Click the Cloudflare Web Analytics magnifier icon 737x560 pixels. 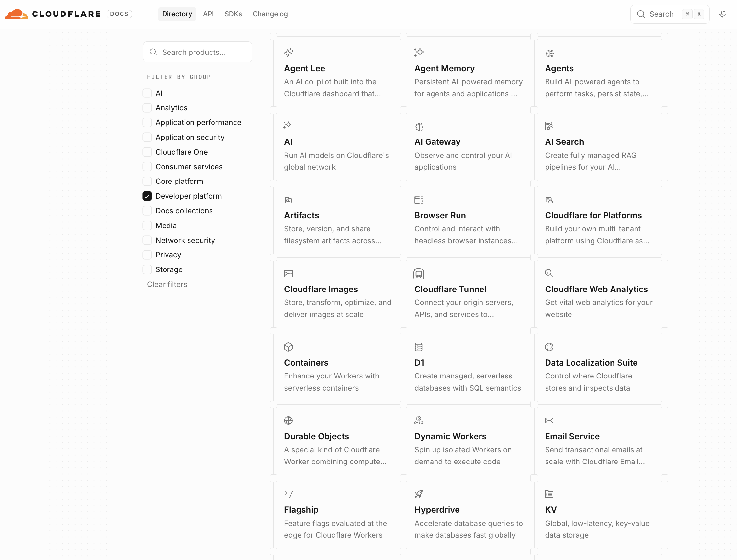coord(549,273)
